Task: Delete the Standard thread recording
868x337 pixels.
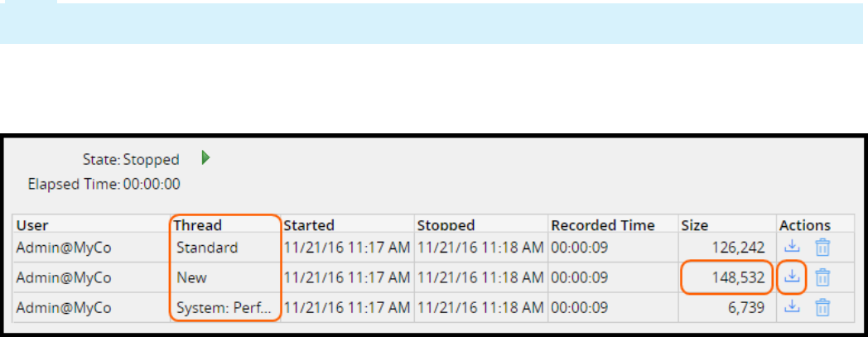Action: point(822,246)
